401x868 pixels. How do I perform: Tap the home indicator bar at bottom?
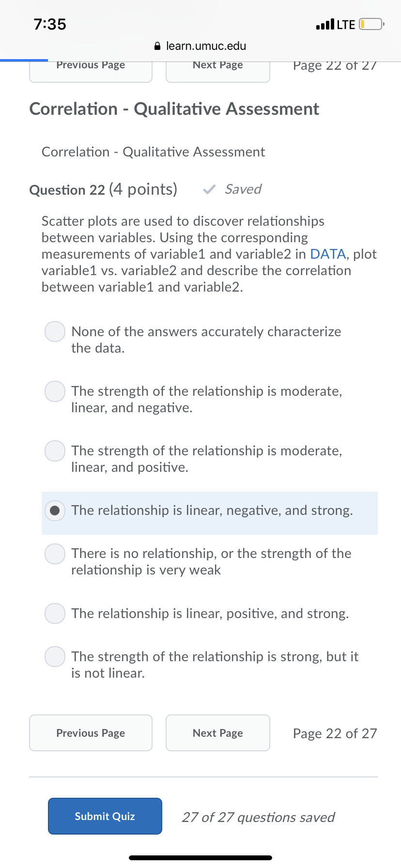(x=200, y=858)
